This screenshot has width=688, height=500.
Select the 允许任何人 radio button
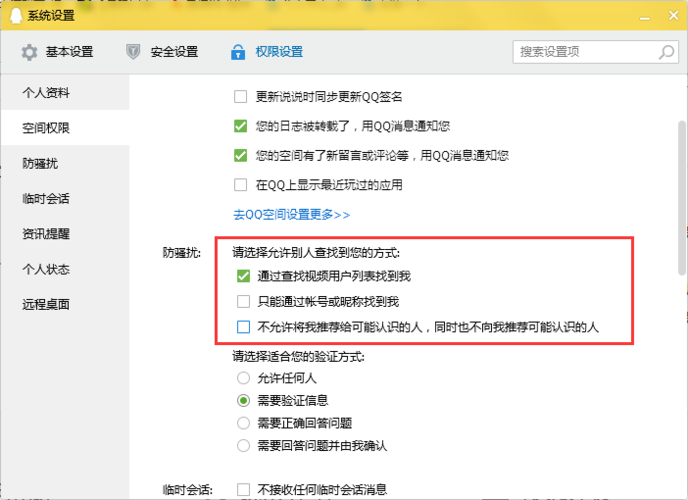click(x=244, y=378)
